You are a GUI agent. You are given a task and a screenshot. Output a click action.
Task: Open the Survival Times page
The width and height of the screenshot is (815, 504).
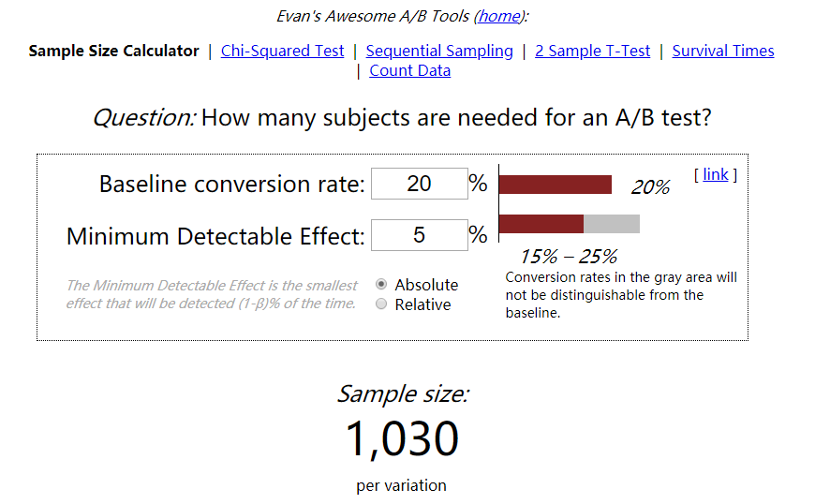[723, 51]
